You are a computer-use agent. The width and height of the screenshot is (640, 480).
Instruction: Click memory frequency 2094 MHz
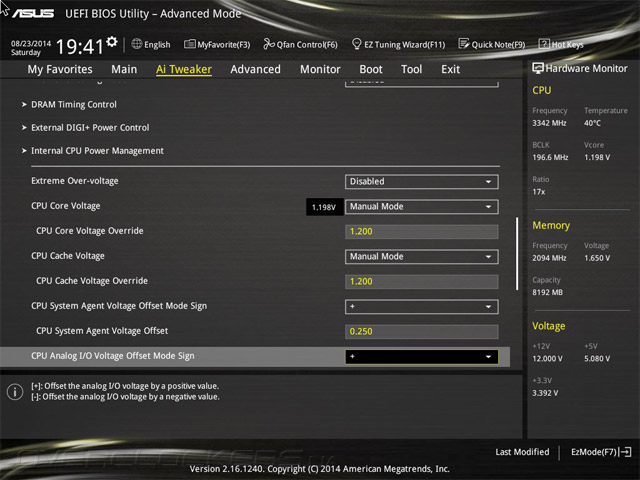549,258
